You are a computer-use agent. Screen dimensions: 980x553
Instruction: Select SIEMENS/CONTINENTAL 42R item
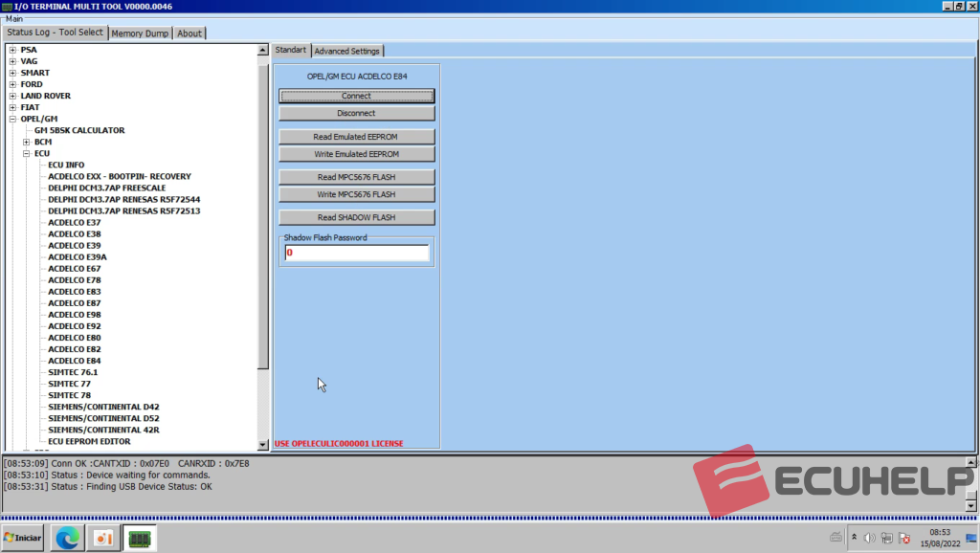(103, 430)
